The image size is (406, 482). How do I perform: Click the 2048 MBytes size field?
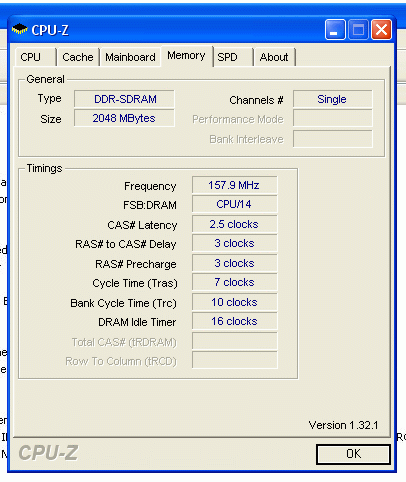coord(124,118)
